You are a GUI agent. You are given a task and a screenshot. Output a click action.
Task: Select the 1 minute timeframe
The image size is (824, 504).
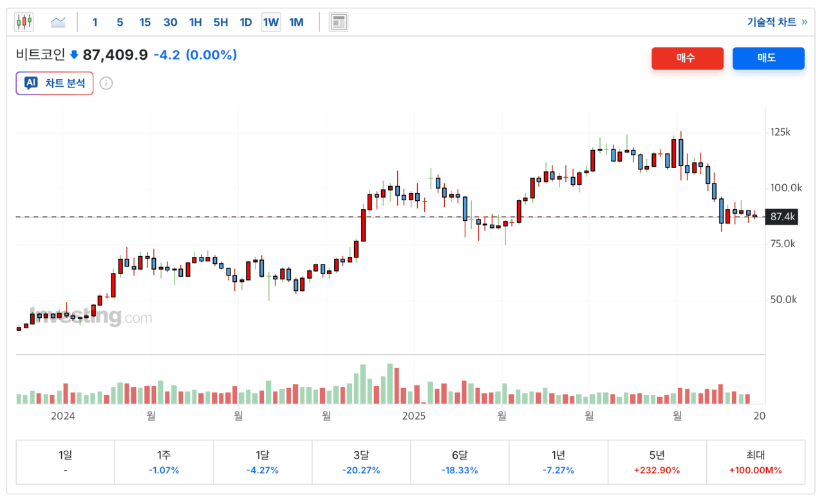[x=95, y=22]
